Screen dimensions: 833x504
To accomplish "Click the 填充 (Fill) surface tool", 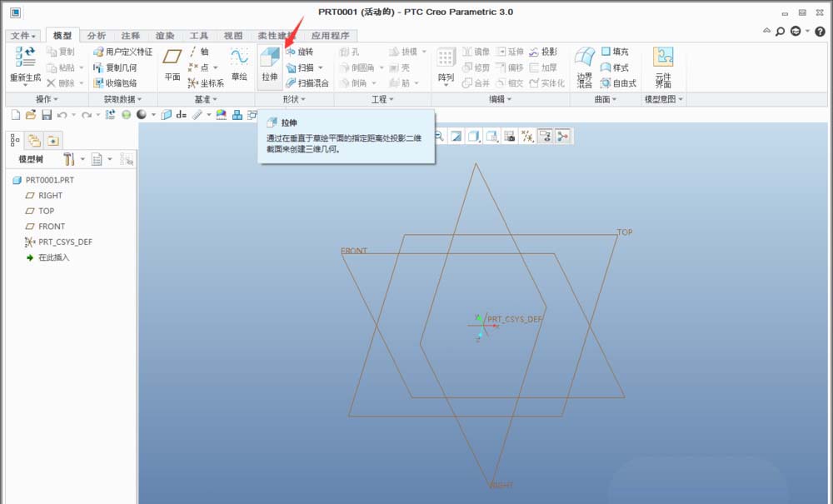I will click(615, 52).
